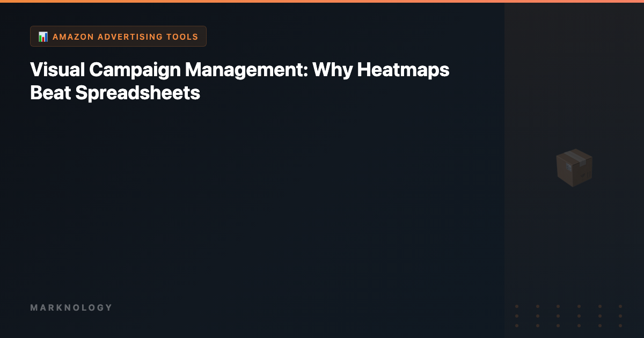The width and height of the screenshot is (644, 338).
Task: Click the package box icon
Action: click(x=574, y=168)
